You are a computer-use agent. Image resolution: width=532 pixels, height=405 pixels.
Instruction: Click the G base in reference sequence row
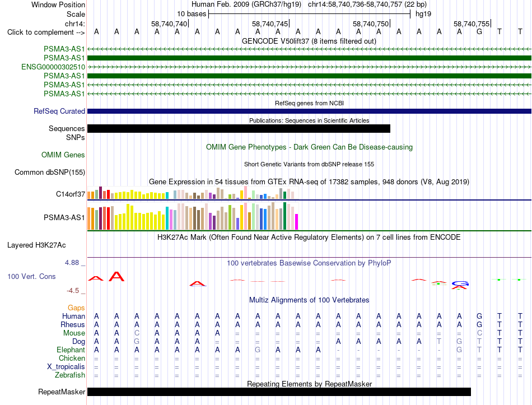(479, 32)
